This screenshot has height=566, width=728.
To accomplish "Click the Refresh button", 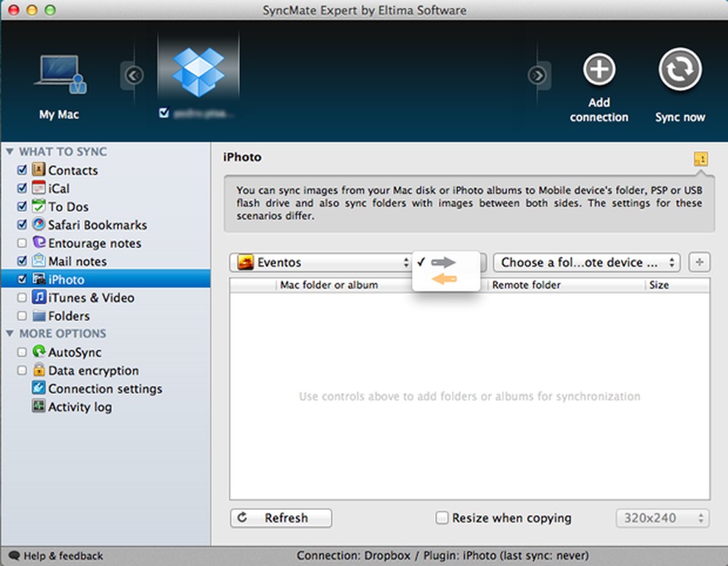I will point(281,518).
